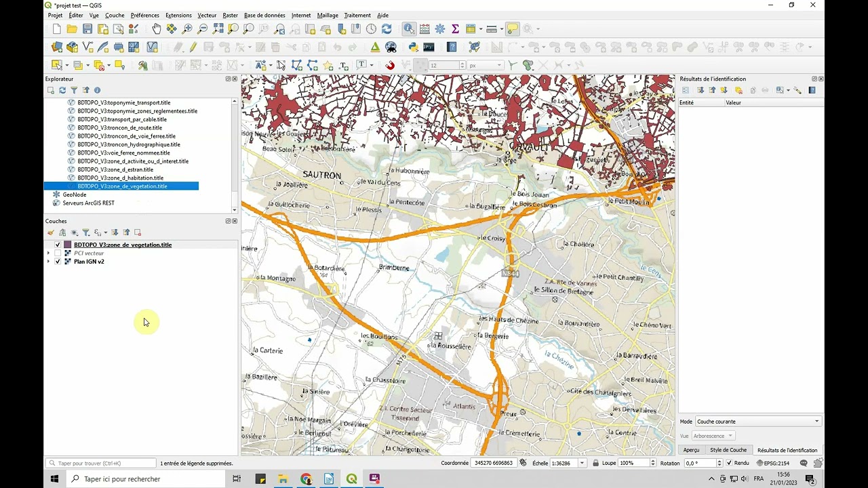Image resolution: width=868 pixels, height=488 pixels.
Task: Open attribute table dropdown arrow
Action: click(480, 29)
